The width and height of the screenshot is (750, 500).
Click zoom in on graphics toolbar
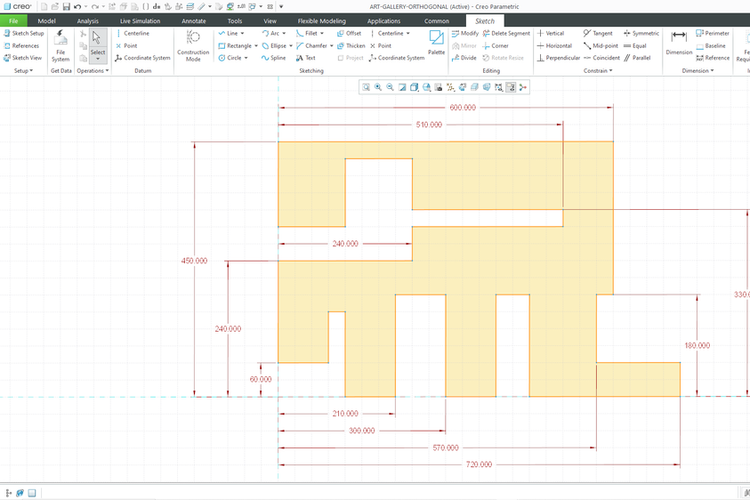pyautogui.click(x=378, y=88)
